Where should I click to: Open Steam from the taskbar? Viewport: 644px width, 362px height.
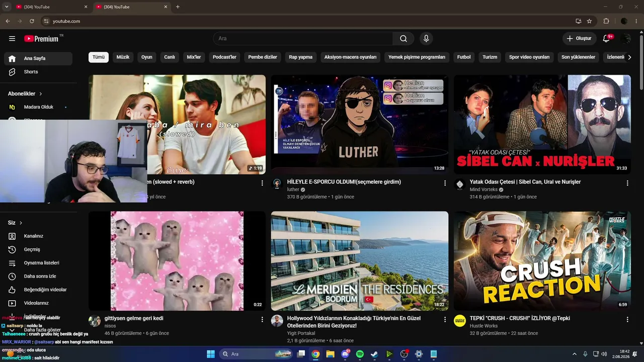coord(374,354)
